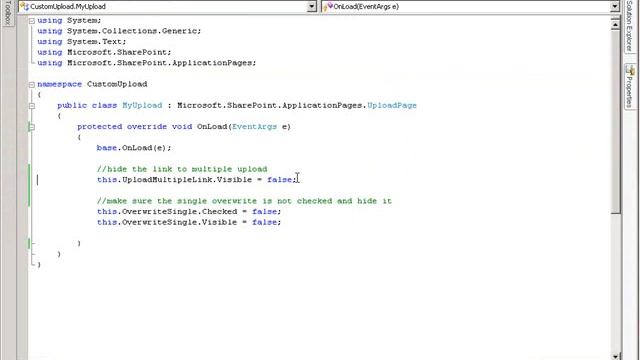
Task: Click the vertical scrollbar up arrow
Action: coord(615,25)
